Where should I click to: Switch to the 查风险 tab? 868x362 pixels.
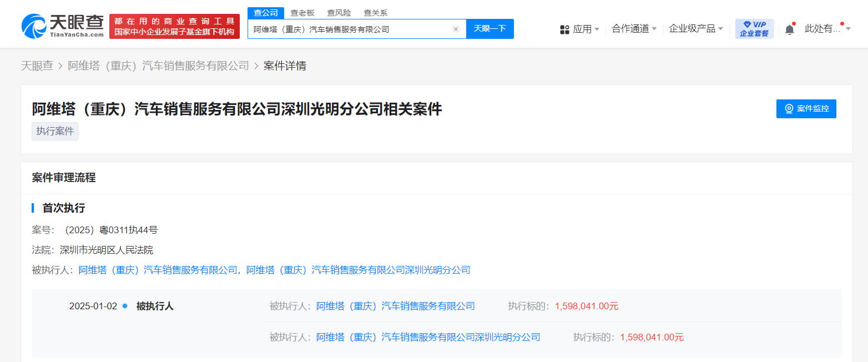[x=339, y=13]
